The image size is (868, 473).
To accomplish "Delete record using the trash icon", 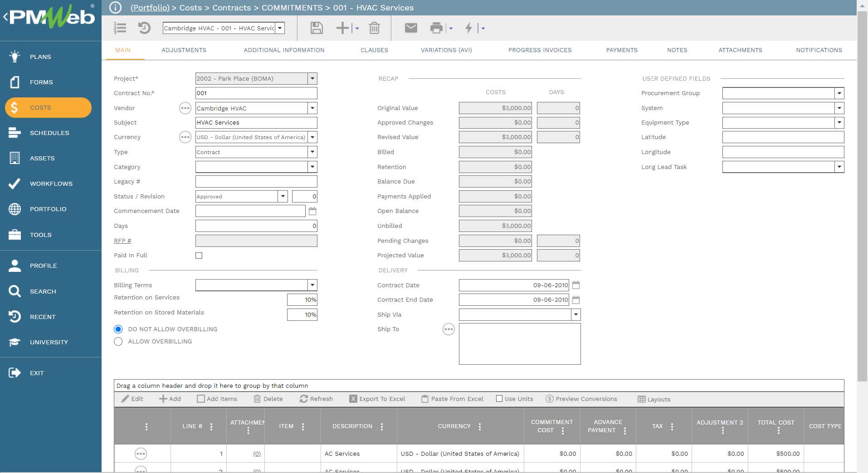I will click(x=374, y=28).
